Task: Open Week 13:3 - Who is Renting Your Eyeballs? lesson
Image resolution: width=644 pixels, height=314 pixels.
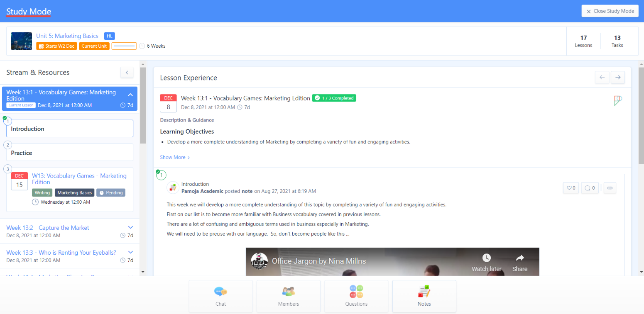Action: pyautogui.click(x=61, y=252)
